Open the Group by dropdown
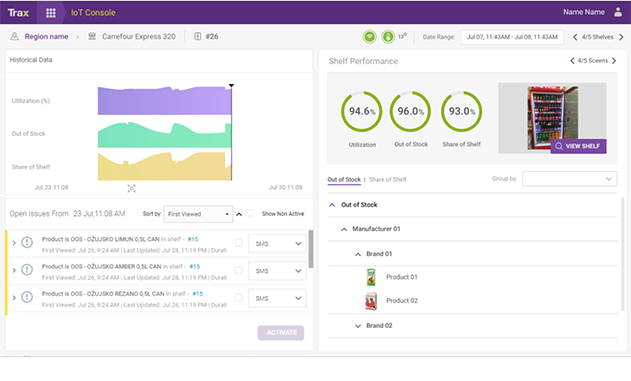Screen dimensions: 631x381 [x=569, y=179]
